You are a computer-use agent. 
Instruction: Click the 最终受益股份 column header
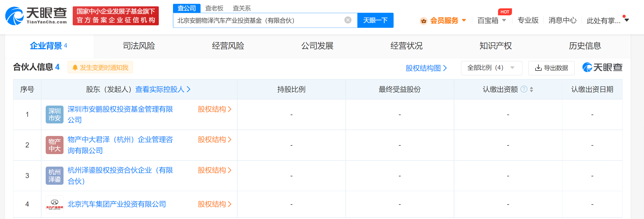click(x=400, y=89)
